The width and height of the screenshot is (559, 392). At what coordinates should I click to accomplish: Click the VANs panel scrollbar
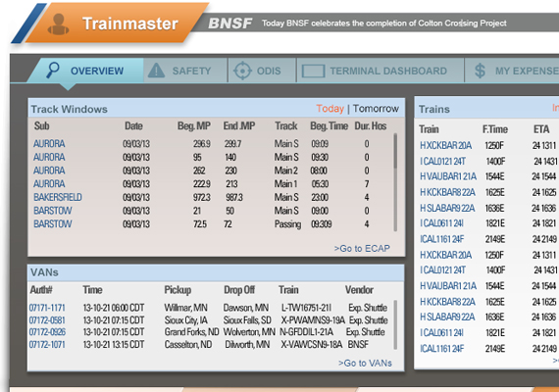coord(395,325)
